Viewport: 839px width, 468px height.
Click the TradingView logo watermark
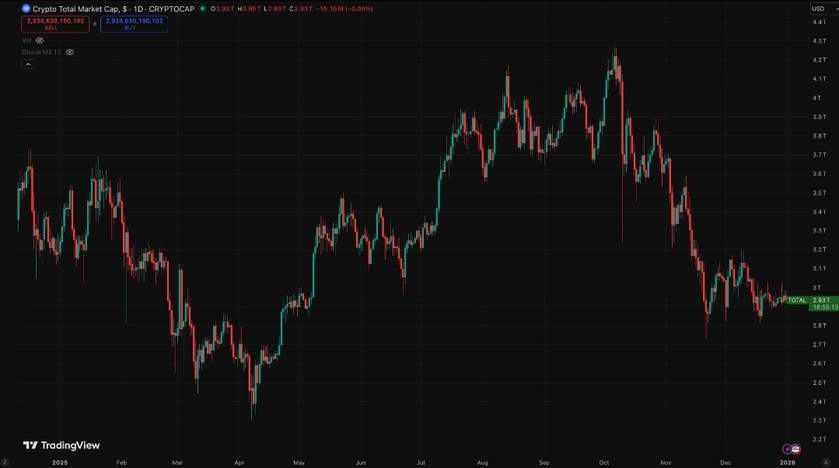coord(61,445)
